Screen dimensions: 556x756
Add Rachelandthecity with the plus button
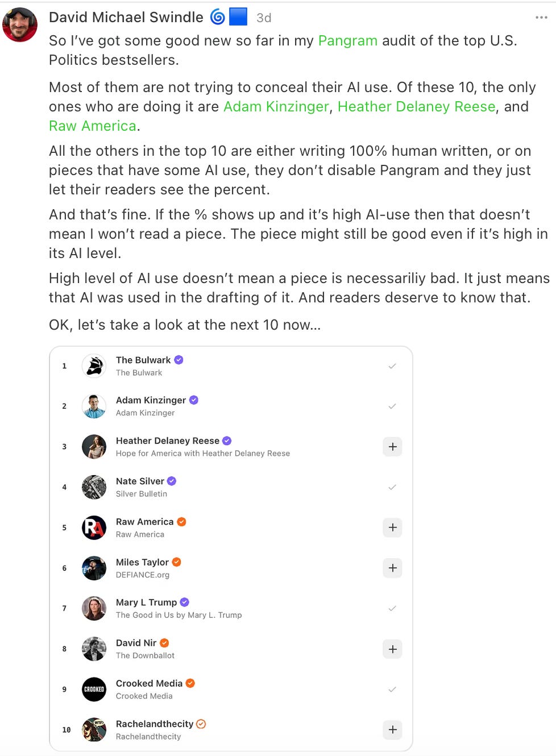coord(392,730)
